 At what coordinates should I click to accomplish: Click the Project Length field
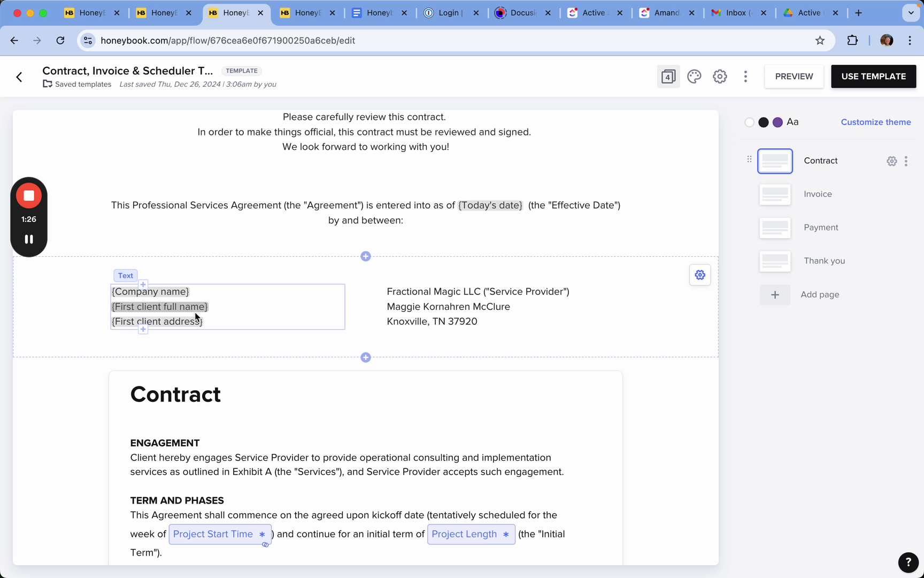point(471,534)
